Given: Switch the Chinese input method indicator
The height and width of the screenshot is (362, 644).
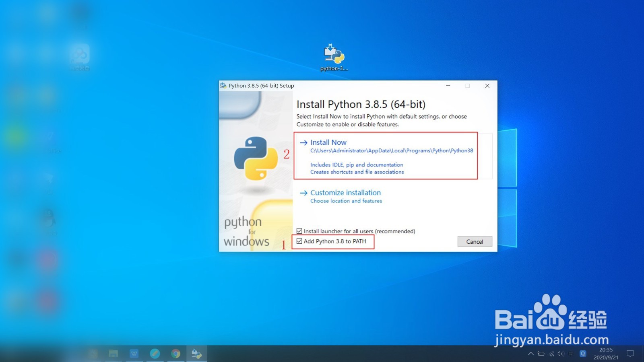Looking at the screenshot, I should click(x=571, y=354).
